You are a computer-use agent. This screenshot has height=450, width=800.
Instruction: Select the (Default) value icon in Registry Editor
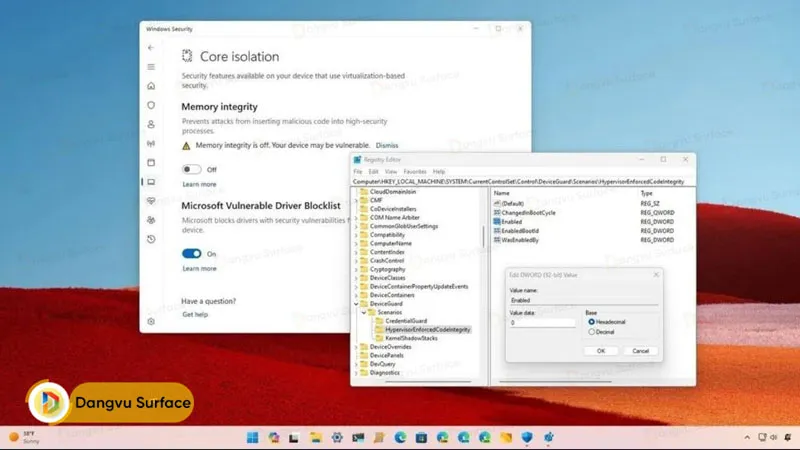point(497,203)
